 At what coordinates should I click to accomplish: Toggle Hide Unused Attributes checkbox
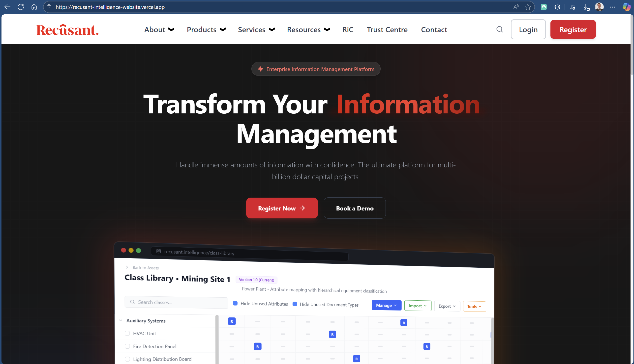pos(235,303)
